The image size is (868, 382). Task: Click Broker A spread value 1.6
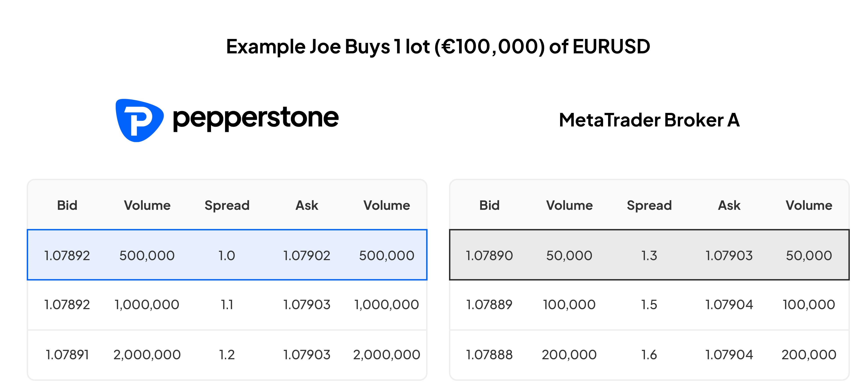649,354
